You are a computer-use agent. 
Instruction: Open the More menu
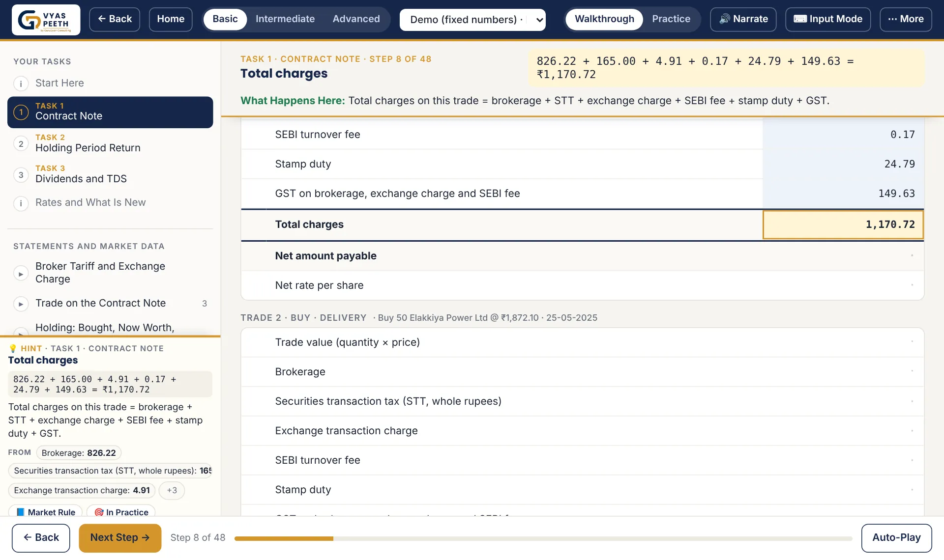pos(906,19)
